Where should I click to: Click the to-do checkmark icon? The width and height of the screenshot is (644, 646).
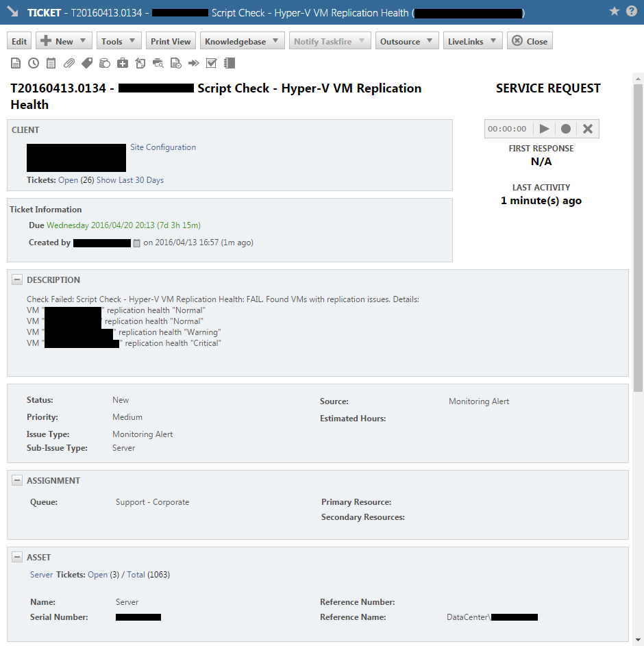click(x=212, y=62)
